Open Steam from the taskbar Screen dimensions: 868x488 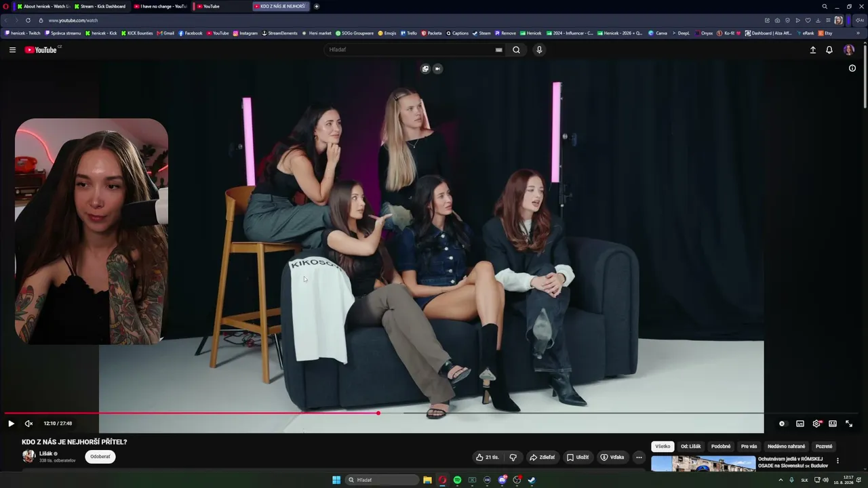tap(532, 480)
